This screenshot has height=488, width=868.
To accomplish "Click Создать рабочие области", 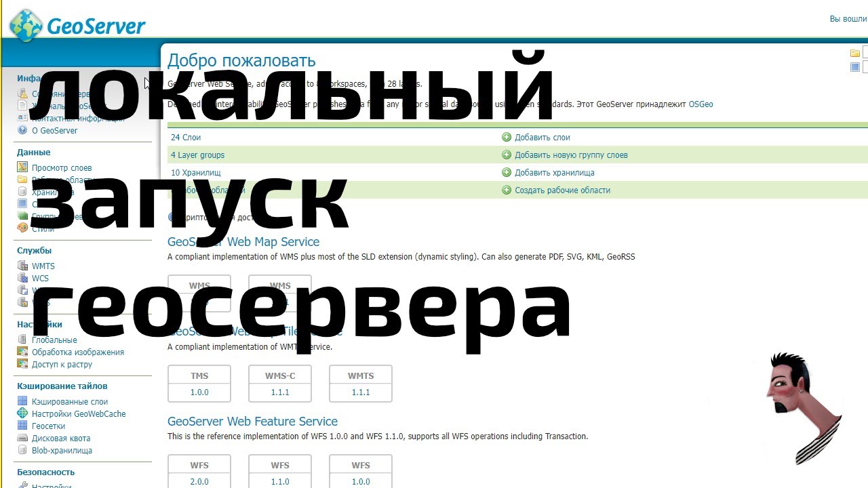I will pos(562,190).
